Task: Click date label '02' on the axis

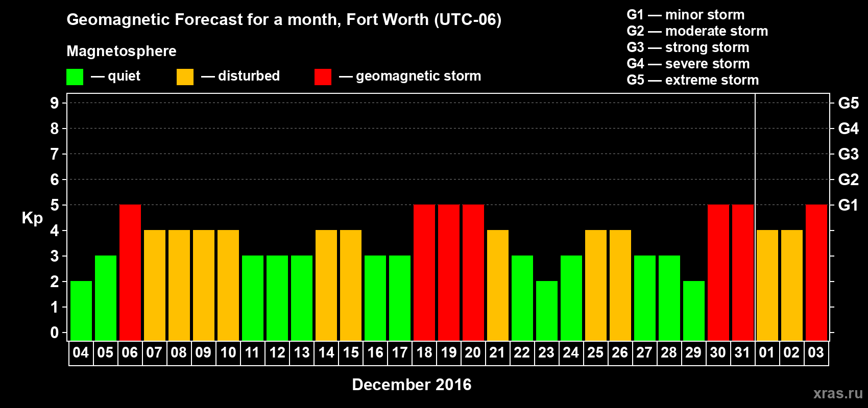Action: click(x=791, y=352)
